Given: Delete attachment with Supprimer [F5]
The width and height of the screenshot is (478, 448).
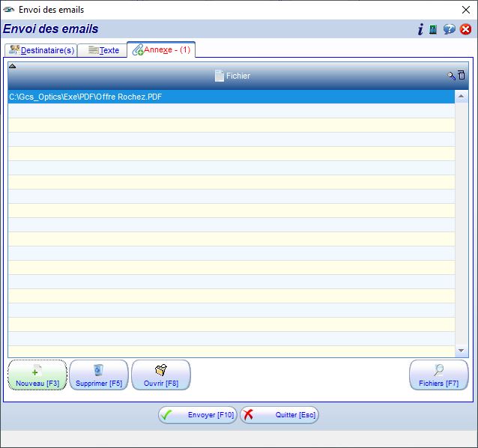Looking at the screenshot, I should (99, 375).
